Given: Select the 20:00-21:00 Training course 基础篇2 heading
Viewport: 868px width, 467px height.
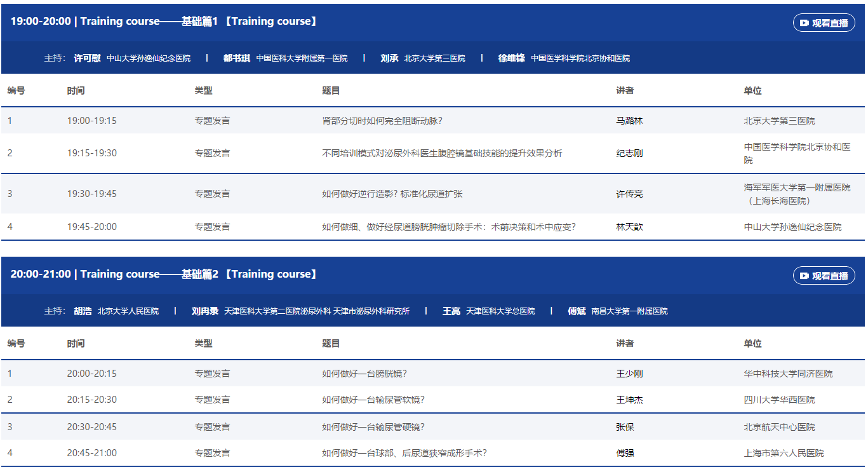Looking at the screenshot, I should point(164,274).
